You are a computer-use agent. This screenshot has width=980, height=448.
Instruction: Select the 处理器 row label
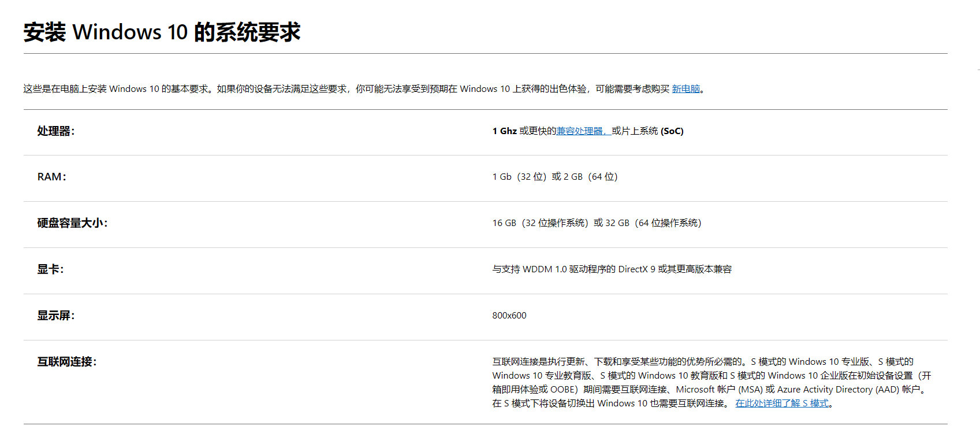pos(56,131)
